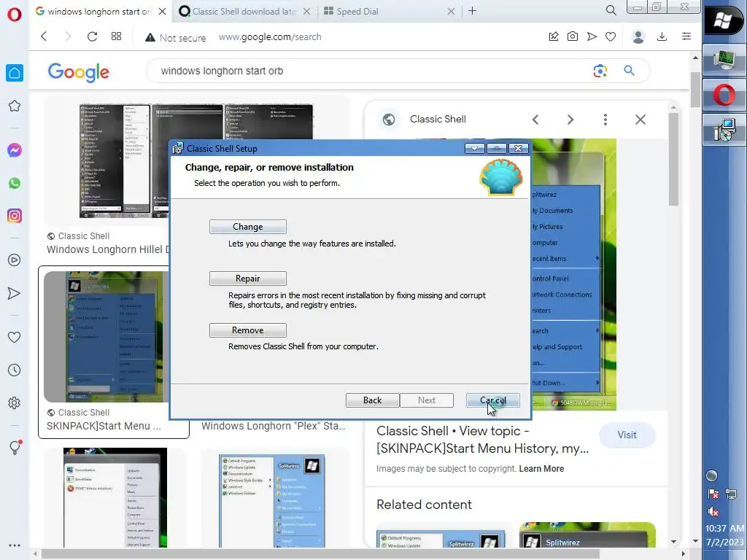Add page to bookmarks heart icon in address bar
This screenshot has width=747, height=560.
point(611,36)
